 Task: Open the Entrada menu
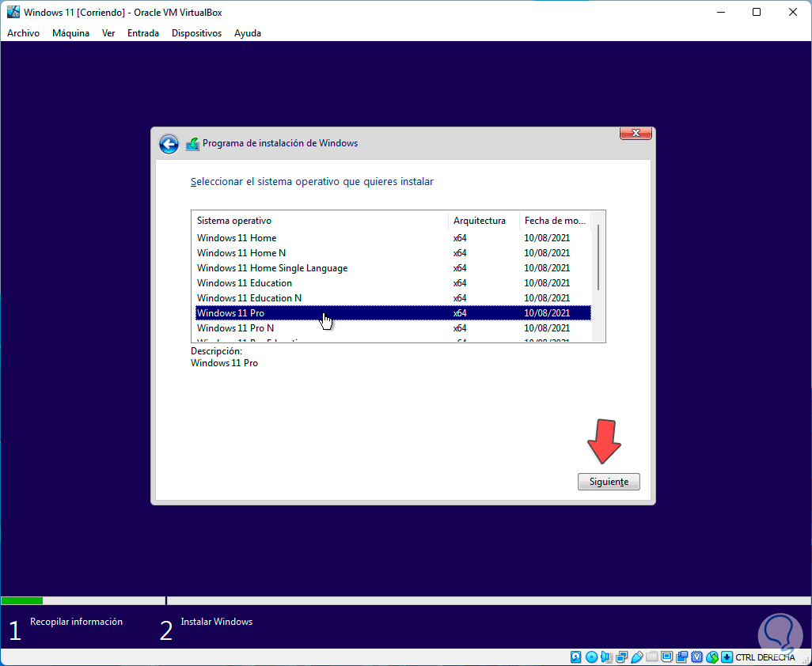coord(143,33)
